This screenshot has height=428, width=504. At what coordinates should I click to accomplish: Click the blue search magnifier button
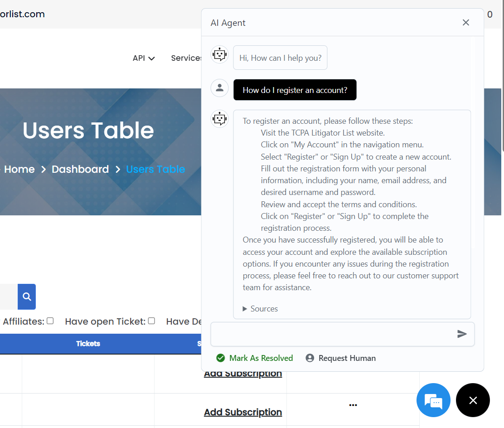tap(27, 297)
